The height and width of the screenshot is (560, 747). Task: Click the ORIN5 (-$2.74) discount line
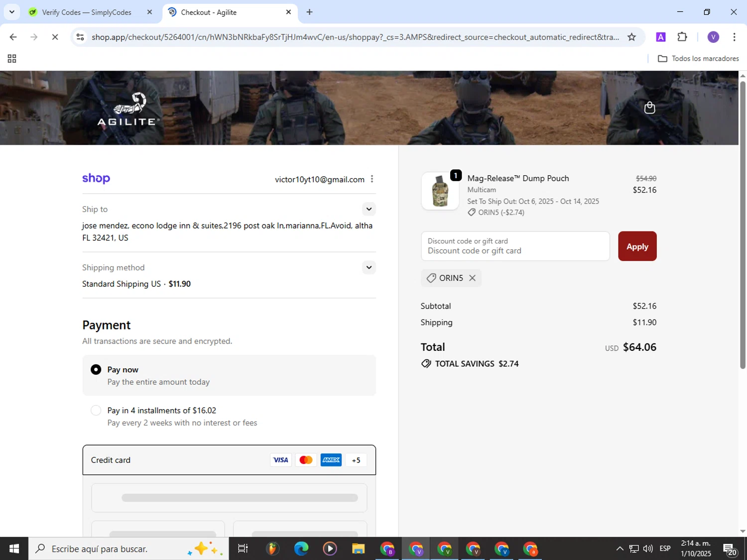(x=496, y=212)
